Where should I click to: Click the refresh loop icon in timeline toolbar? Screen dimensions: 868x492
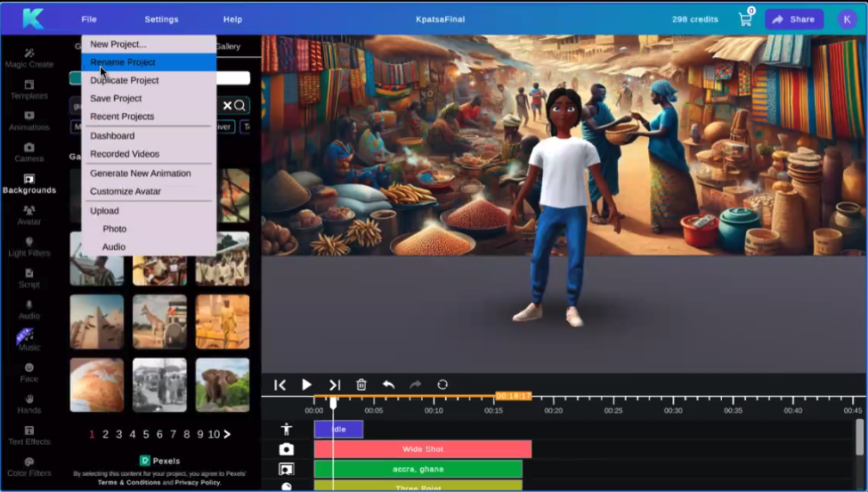tap(442, 384)
